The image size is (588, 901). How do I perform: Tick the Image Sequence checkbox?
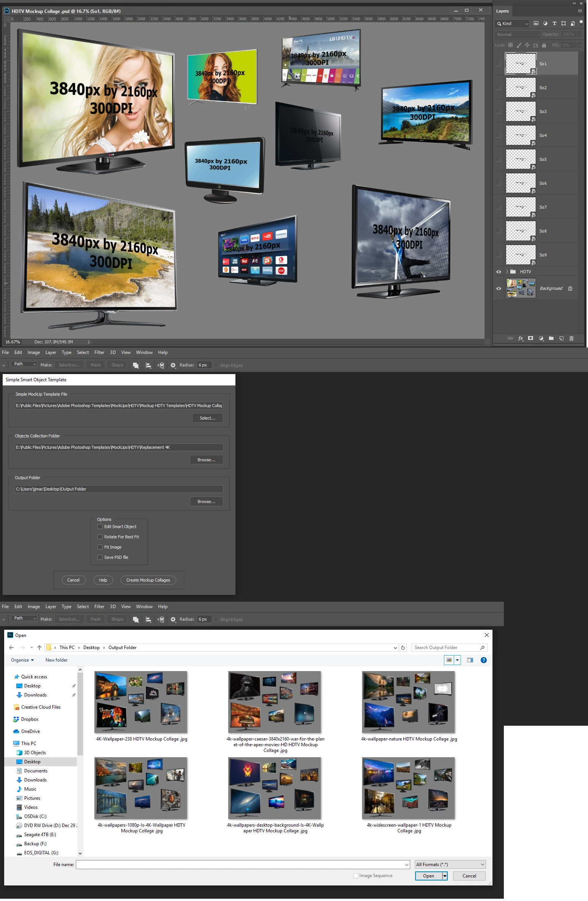356,876
